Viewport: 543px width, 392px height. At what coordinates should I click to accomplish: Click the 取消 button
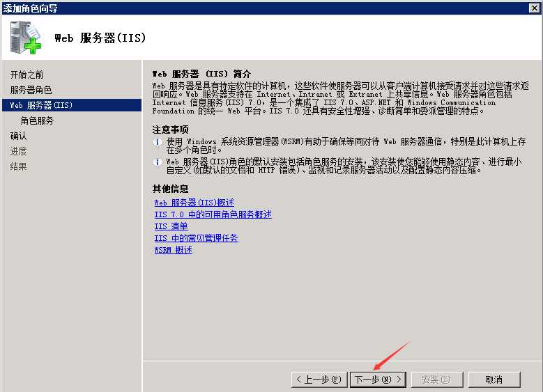(494, 379)
